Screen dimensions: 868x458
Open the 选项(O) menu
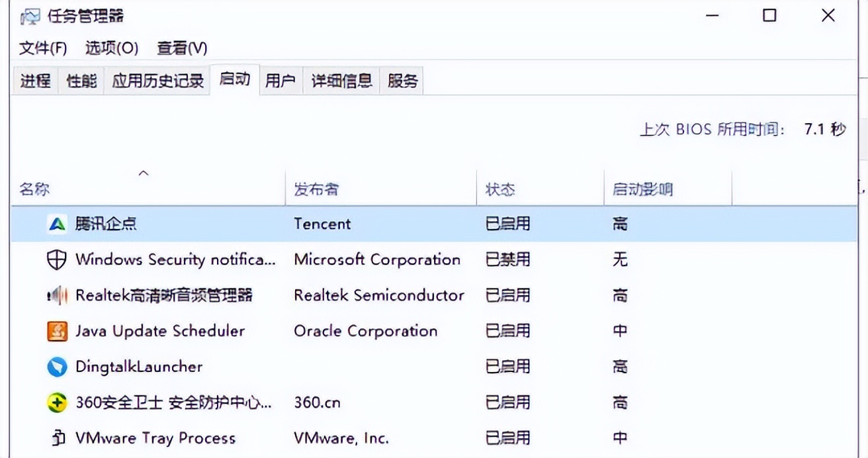[x=112, y=48]
